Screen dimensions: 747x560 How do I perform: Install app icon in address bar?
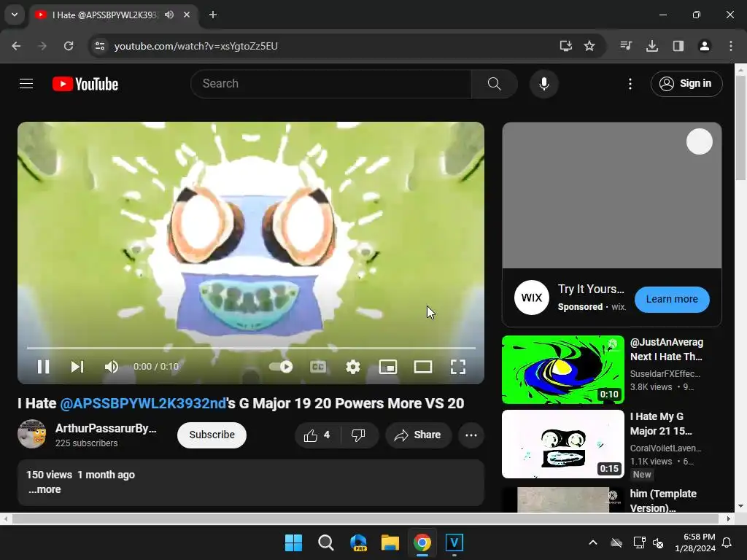(565, 46)
